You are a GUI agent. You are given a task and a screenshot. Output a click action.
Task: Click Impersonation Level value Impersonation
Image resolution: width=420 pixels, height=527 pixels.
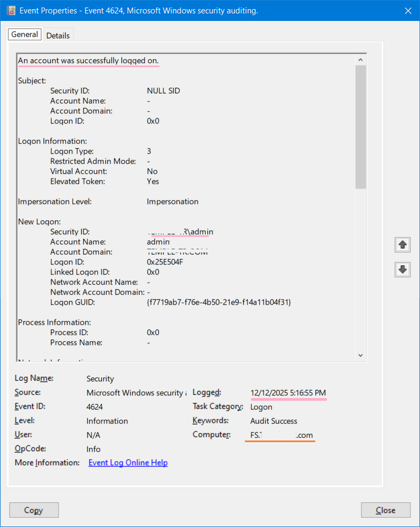click(x=172, y=201)
